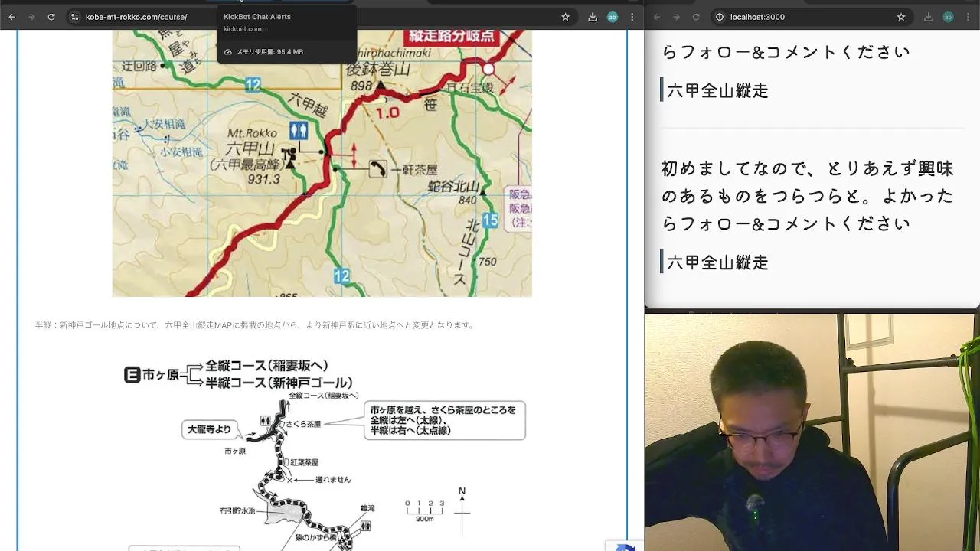This screenshot has height=551, width=980.
Task: Click red 縦走路分岐点 label on map
Action: [x=452, y=37]
